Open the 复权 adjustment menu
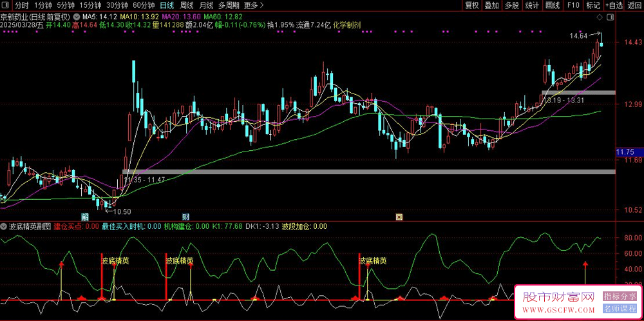The height and width of the screenshot is (321, 644). (x=472, y=5)
